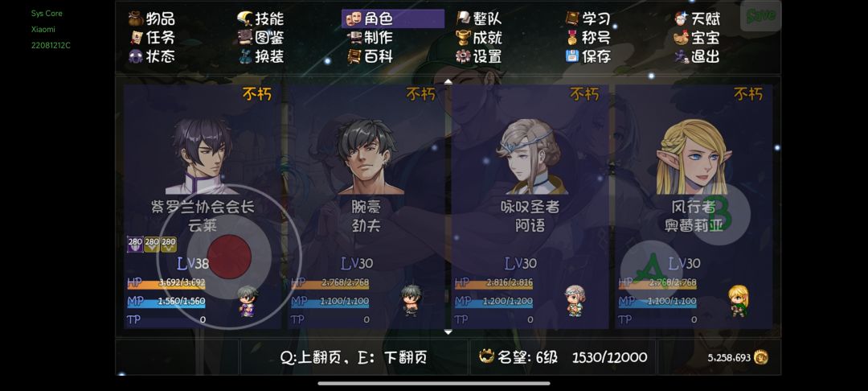Open 任务 quest scroll icon

pos(136,38)
